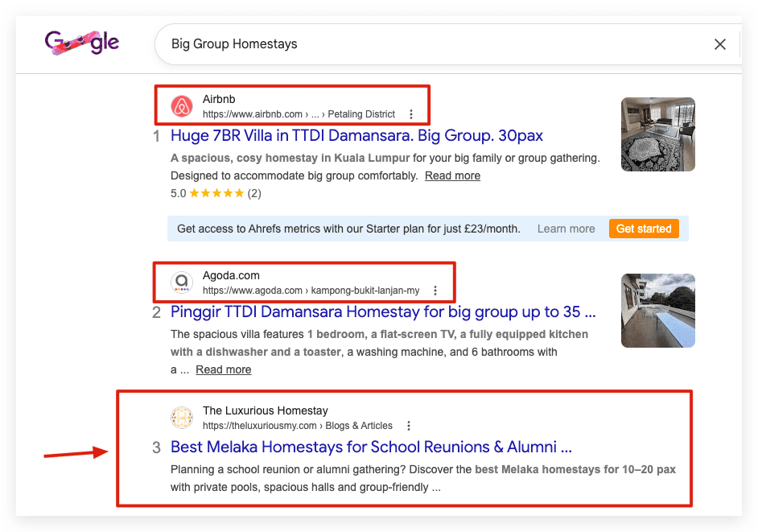Clear the search box with X icon
This screenshot has width=758, height=532.
[x=720, y=44]
